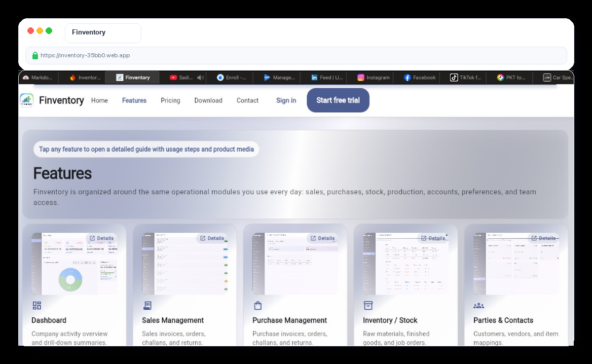Click the "Features" page heading
The width and height of the screenshot is (592, 364).
point(62,173)
